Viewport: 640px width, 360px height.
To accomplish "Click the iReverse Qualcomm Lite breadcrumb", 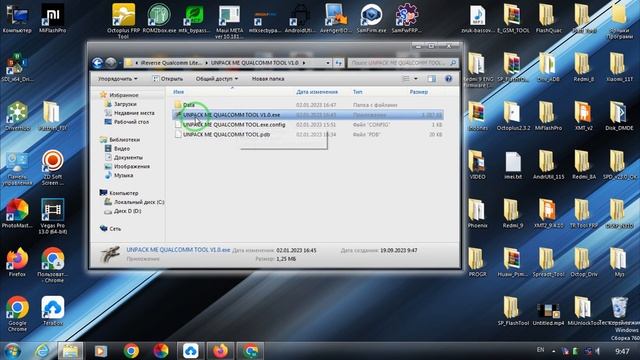I will point(171,63).
